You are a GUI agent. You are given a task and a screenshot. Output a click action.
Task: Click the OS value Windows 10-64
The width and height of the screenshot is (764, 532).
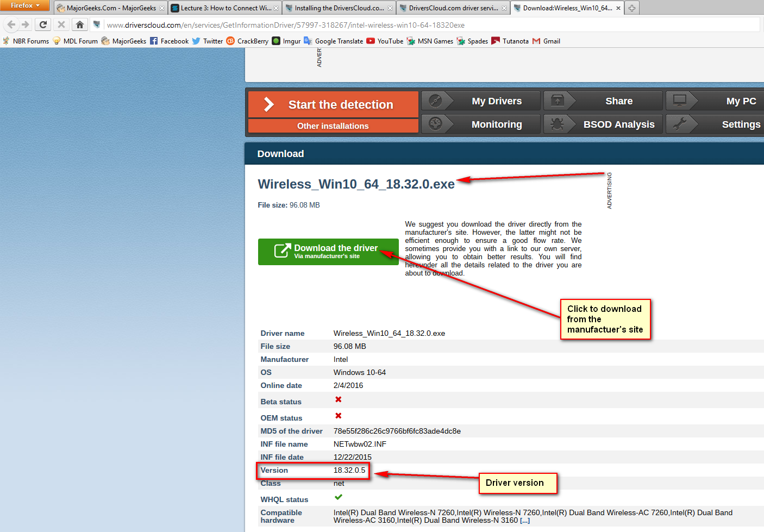pos(360,372)
